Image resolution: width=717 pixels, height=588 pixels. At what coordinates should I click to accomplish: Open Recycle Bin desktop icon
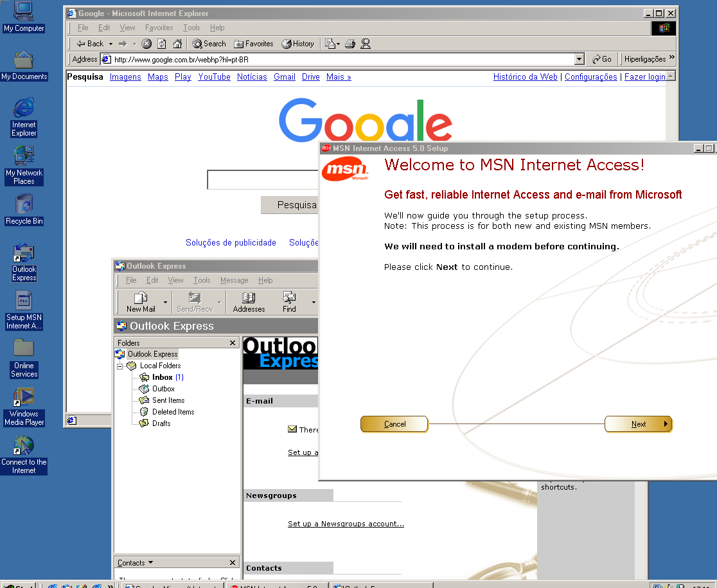click(x=24, y=209)
